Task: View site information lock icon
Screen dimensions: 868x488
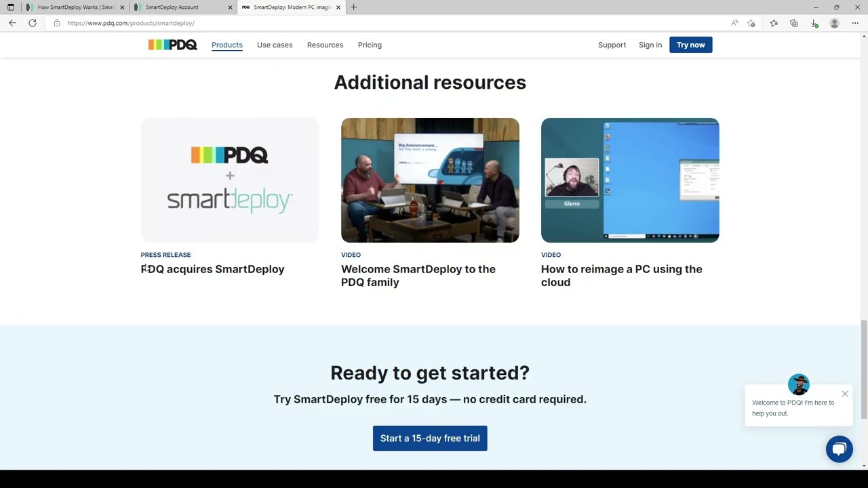Action: click(57, 23)
